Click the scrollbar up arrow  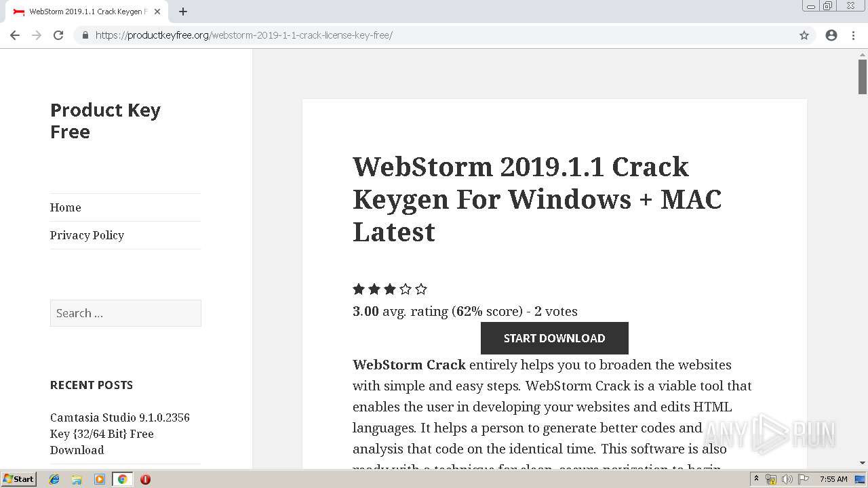coord(863,54)
